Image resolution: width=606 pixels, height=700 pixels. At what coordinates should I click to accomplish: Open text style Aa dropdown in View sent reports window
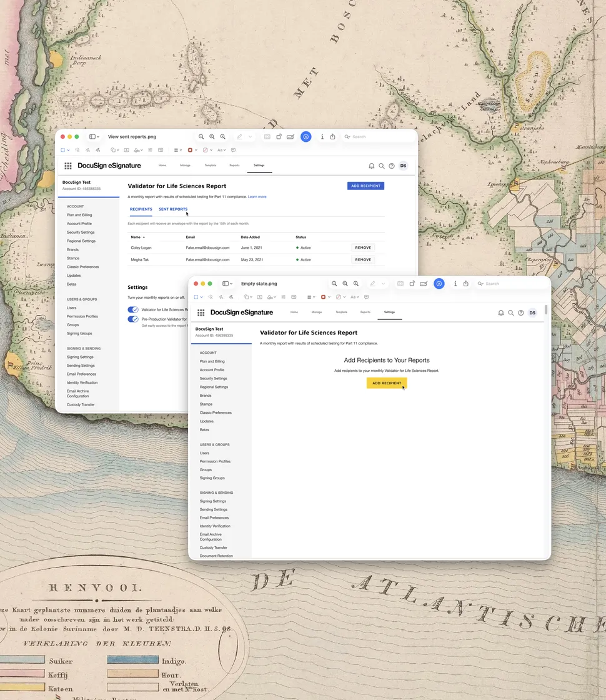click(x=221, y=150)
